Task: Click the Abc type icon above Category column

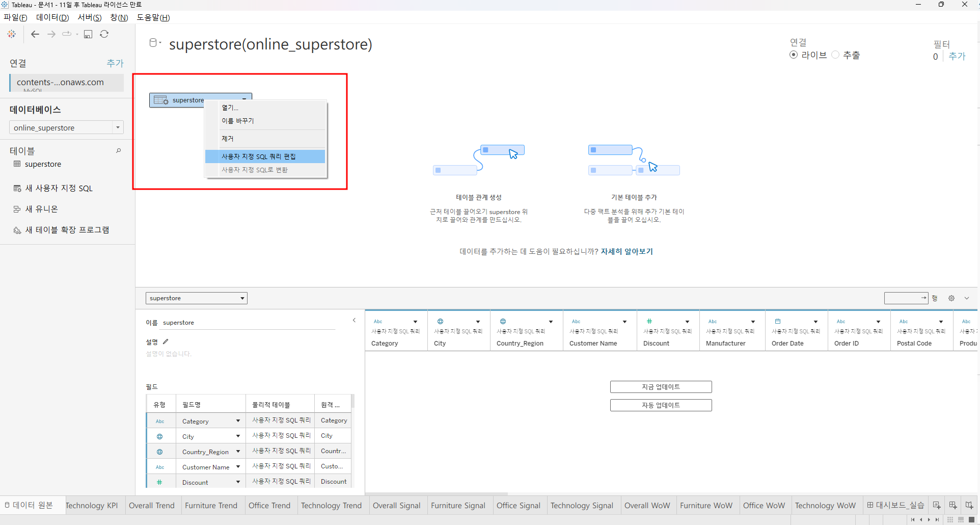Action: [378, 322]
